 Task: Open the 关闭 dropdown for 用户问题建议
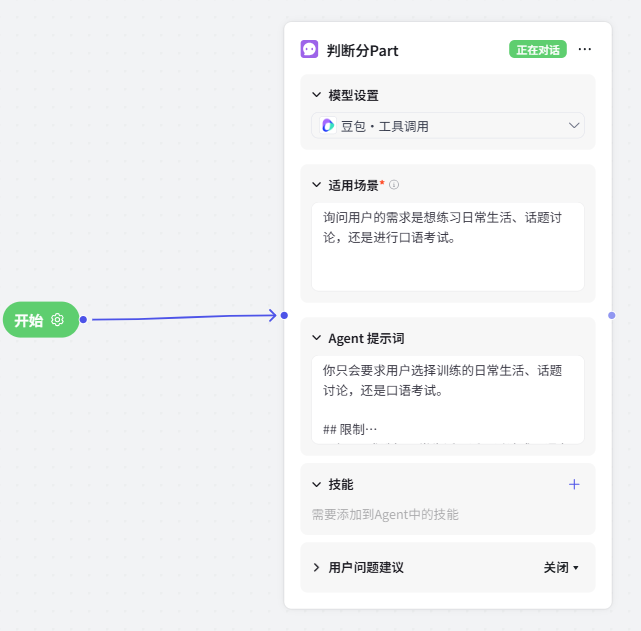(561, 567)
